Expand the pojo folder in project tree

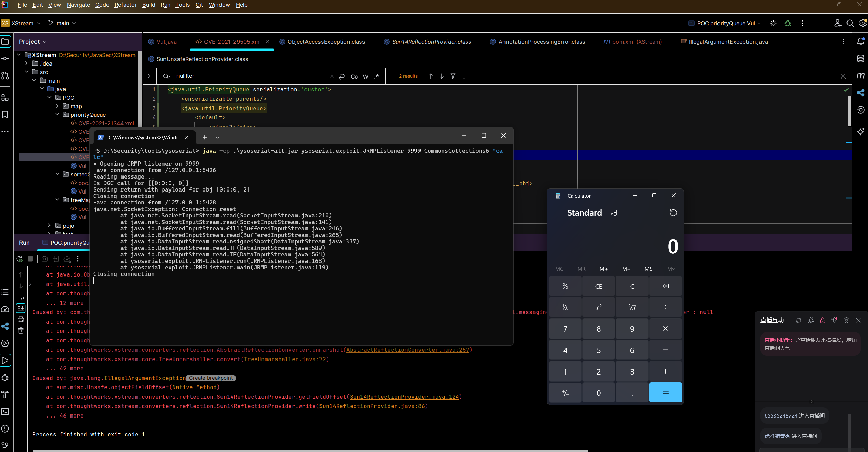49,226
